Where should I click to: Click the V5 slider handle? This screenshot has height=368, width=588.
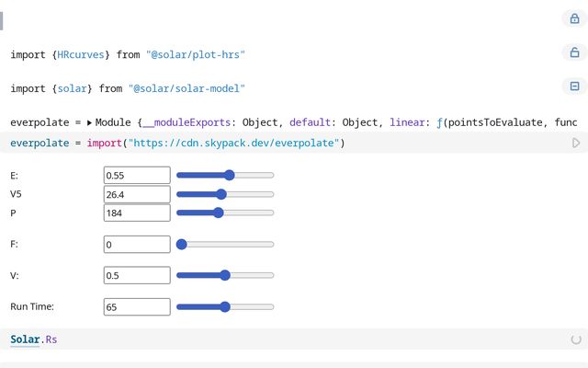click(x=221, y=194)
